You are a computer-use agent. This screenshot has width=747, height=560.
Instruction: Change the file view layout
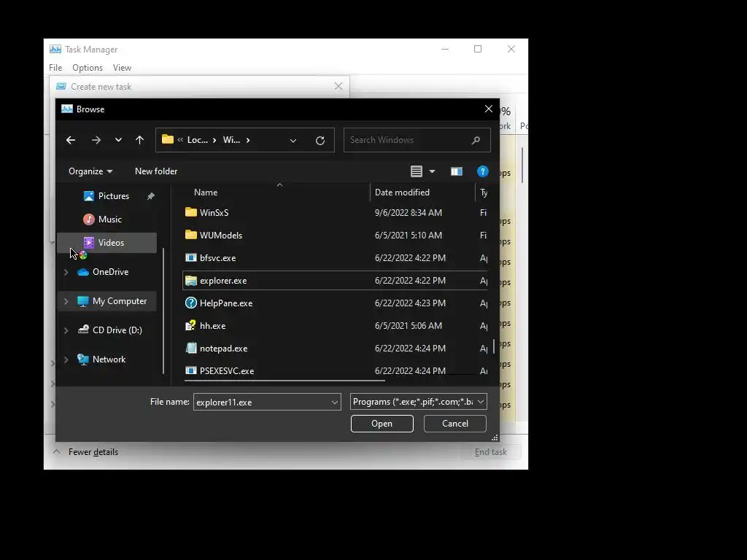[417, 171]
